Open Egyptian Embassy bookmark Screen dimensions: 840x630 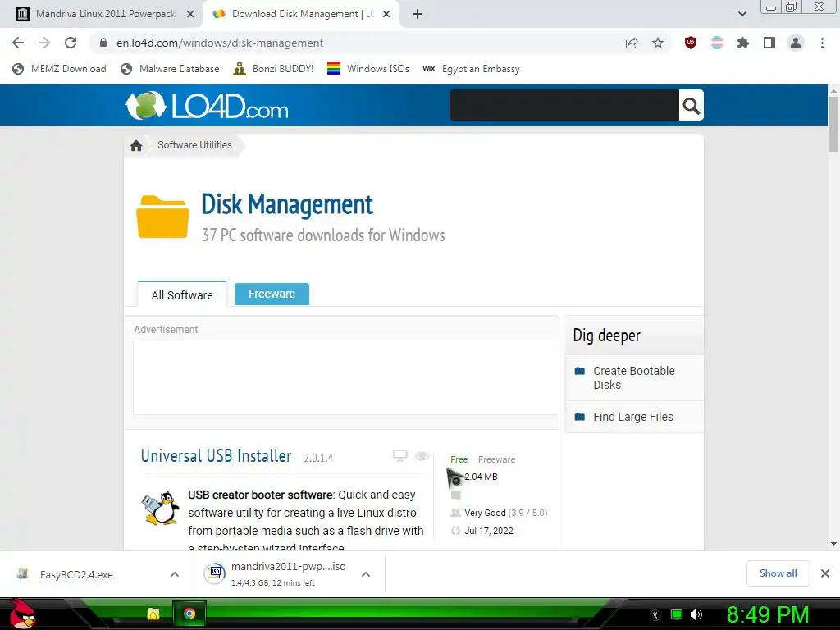472,69
